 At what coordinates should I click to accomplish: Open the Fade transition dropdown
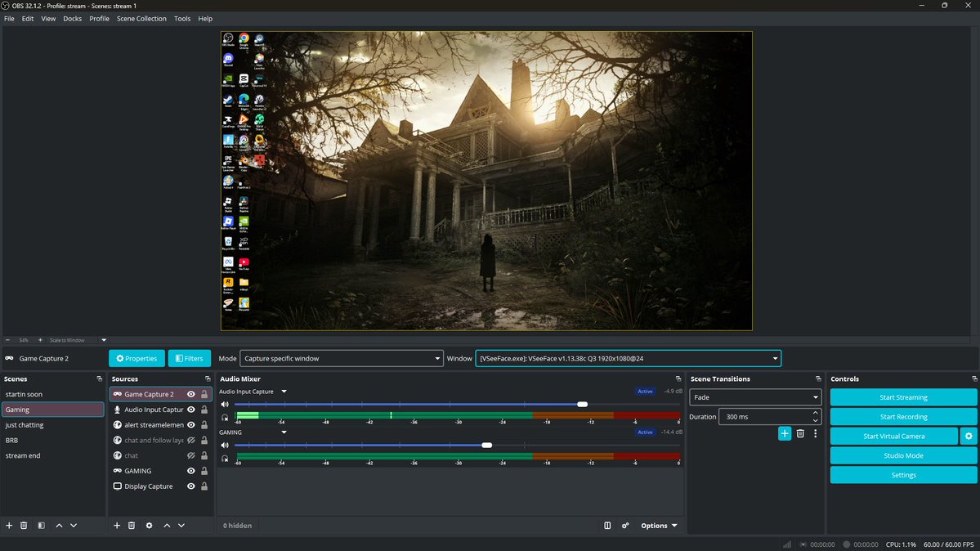[x=755, y=397]
